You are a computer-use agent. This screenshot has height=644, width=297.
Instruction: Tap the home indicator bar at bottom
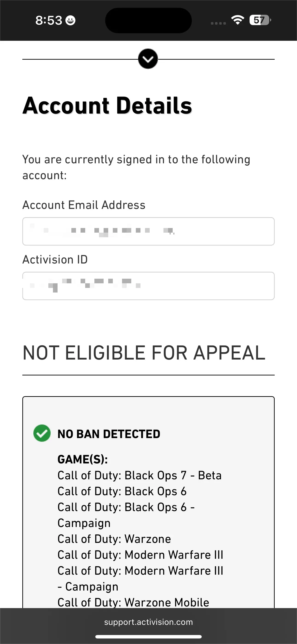pos(148,636)
